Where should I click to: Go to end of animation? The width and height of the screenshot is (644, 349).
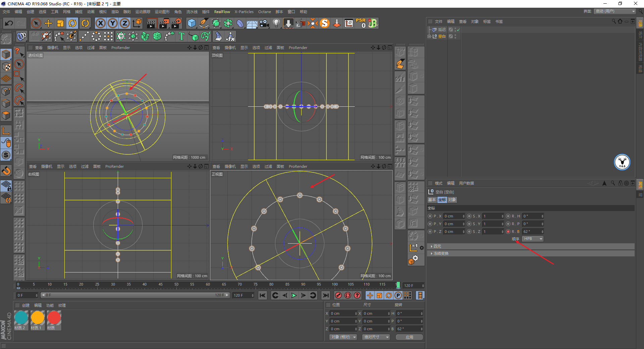[x=325, y=295]
